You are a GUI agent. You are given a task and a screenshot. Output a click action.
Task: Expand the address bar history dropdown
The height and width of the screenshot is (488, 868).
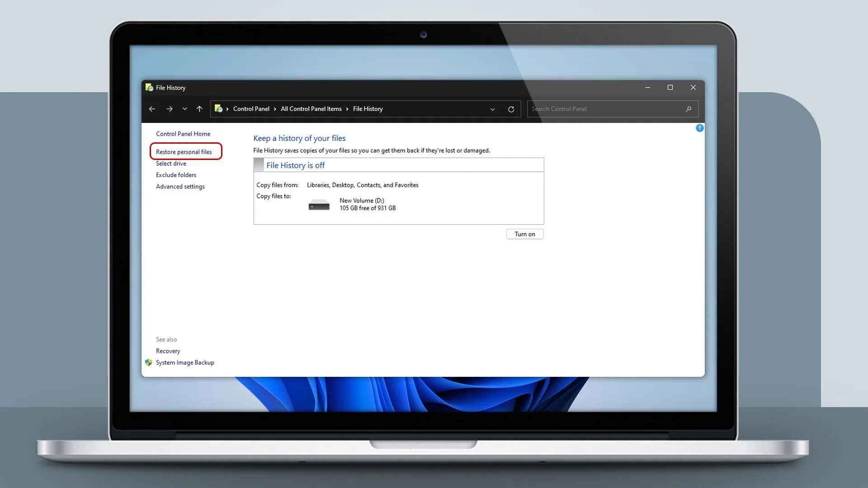[492, 109]
